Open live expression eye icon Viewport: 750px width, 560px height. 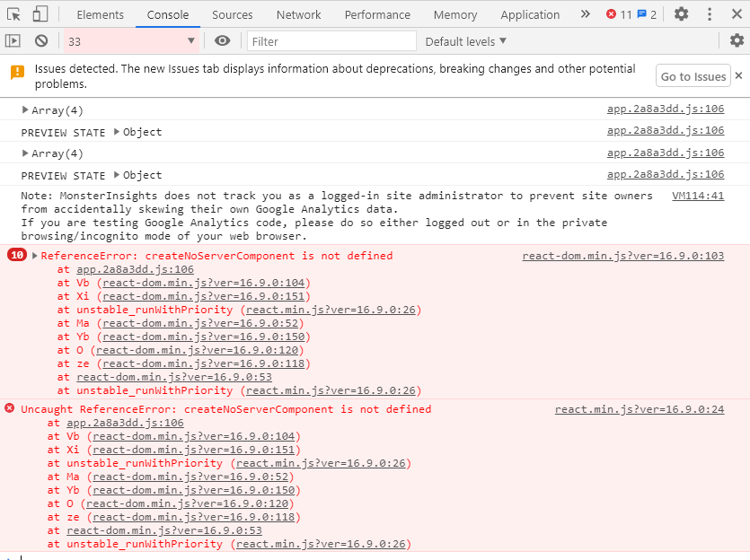pyautogui.click(x=222, y=41)
